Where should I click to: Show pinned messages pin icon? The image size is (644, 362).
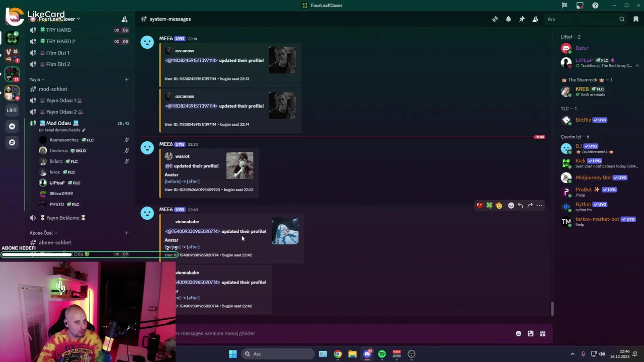tap(522, 19)
